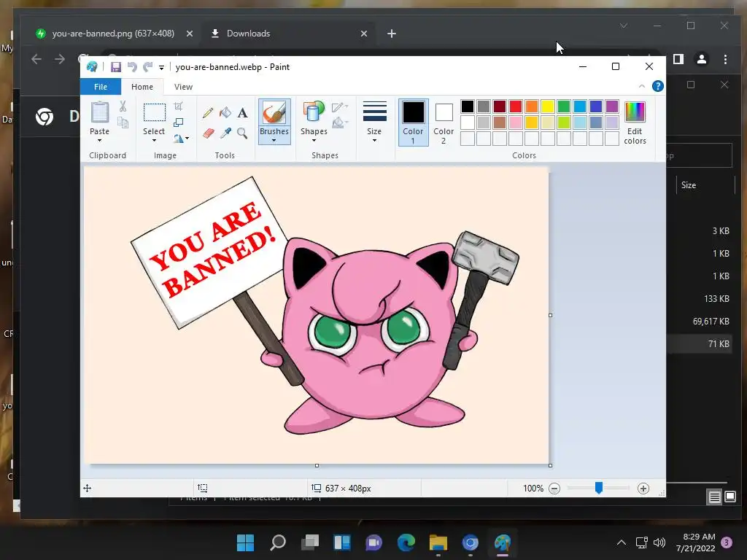Image resolution: width=747 pixels, height=560 pixels.
Task: Switch to the Home ribbon tab
Action: [x=142, y=87]
